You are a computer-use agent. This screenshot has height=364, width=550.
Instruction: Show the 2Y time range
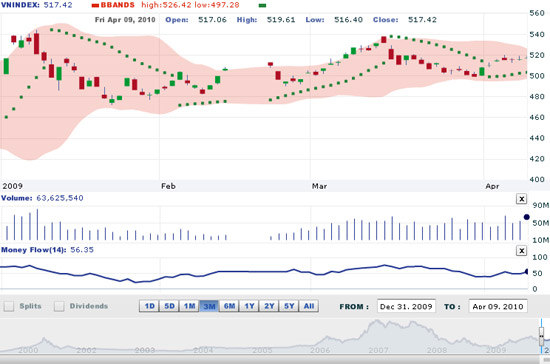coord(269,306)
